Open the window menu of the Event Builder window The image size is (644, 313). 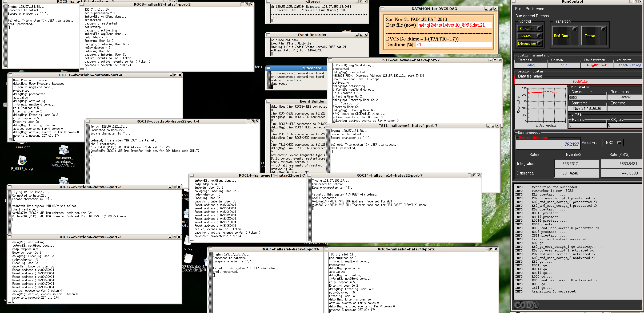point(268,101)
